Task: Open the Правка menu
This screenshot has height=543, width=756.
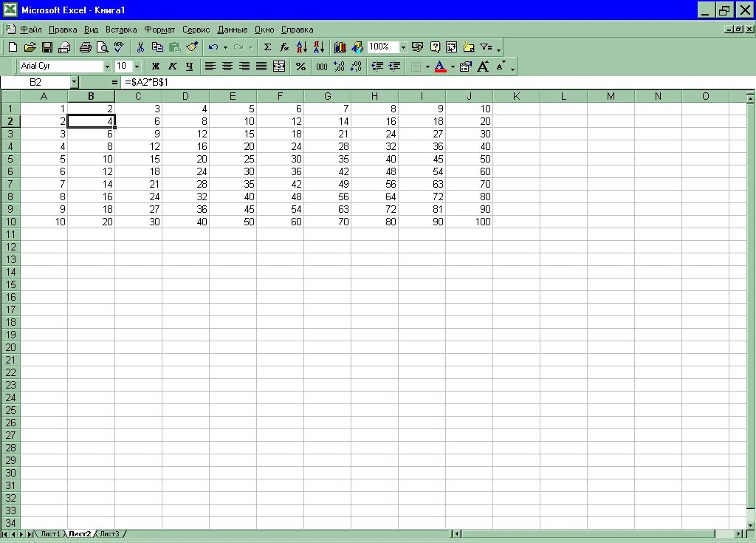Action: tap(63, 30)
